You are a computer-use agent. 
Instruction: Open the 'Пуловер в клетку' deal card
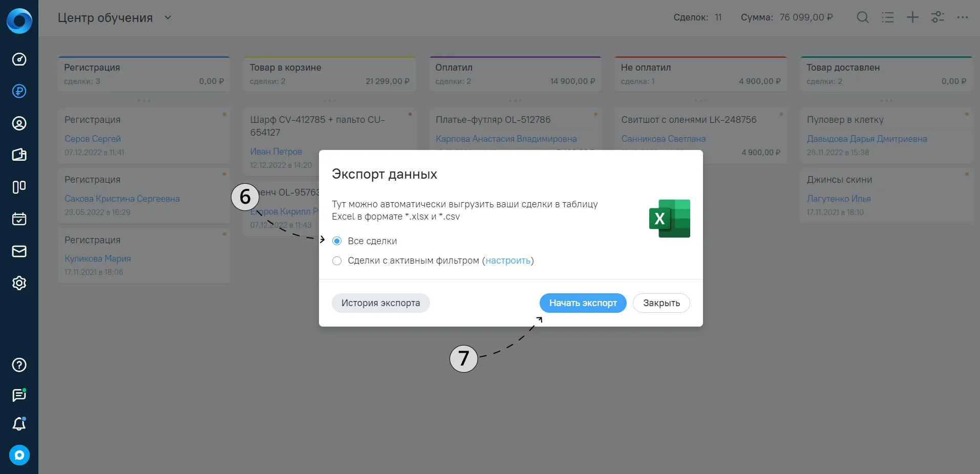(886, 136)
